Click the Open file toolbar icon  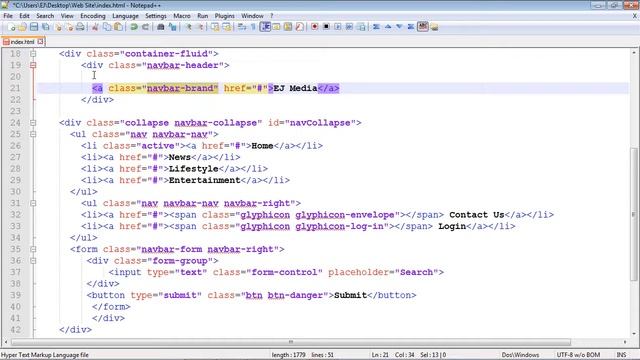[x=22, y=27]
